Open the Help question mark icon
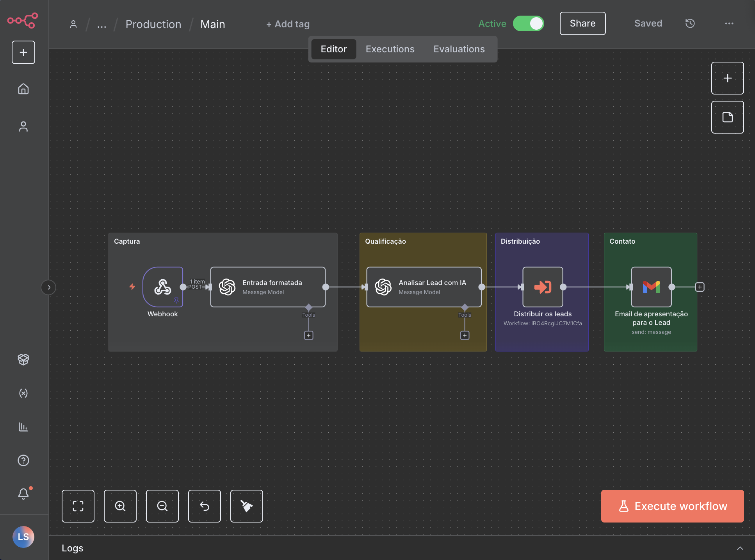Screen dimensions: 755x560 (x=23, y=461)
